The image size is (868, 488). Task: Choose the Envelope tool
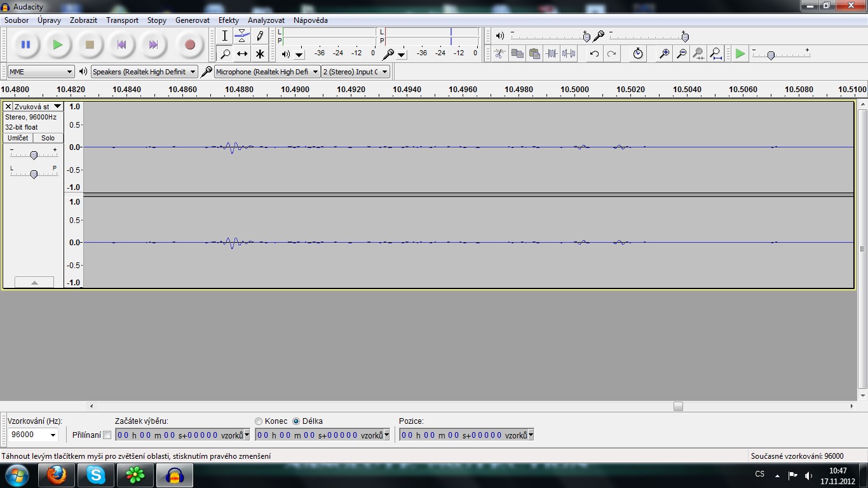click(x=242, y=36)
